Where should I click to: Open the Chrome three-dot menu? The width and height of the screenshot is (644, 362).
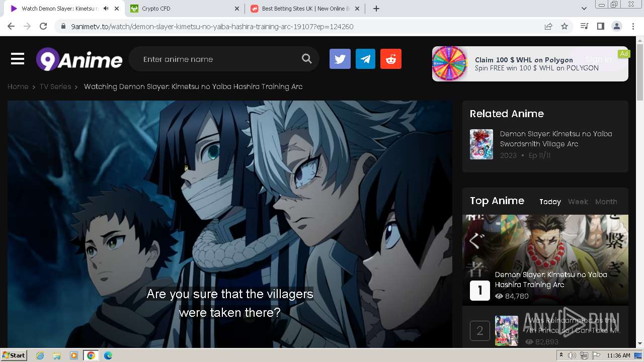pos(632,26)
